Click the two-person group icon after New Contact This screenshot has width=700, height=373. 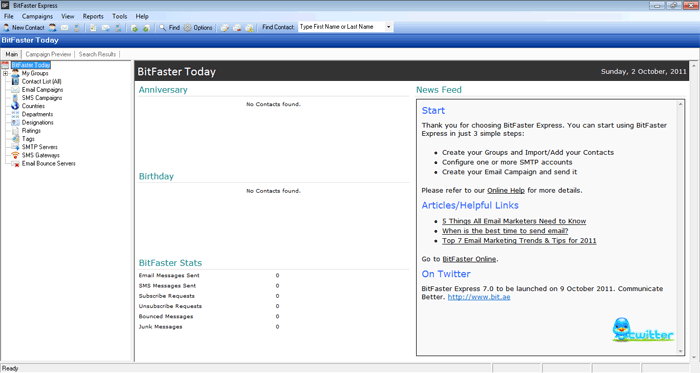tap(53, 28)
